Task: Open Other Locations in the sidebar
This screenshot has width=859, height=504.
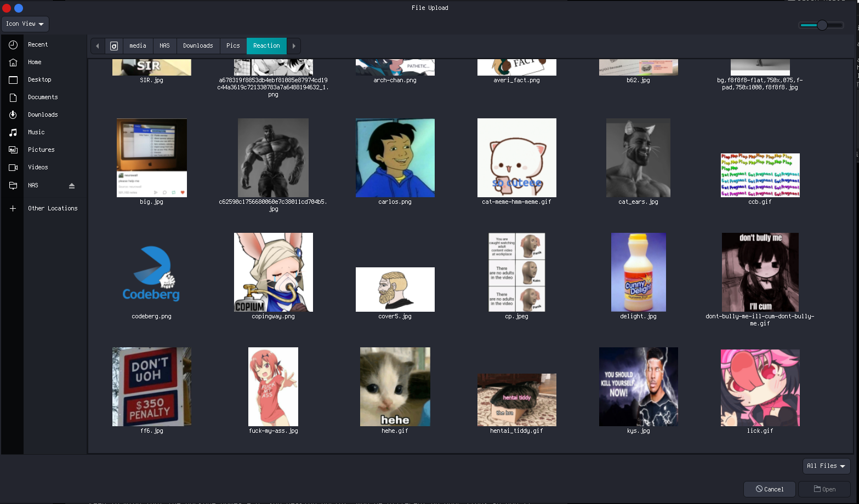Action: point(53,209)
